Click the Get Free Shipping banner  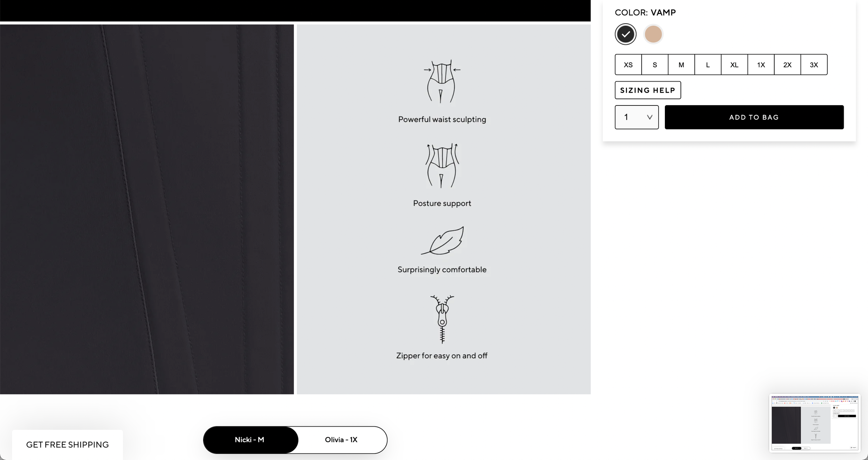coord(67,444)
